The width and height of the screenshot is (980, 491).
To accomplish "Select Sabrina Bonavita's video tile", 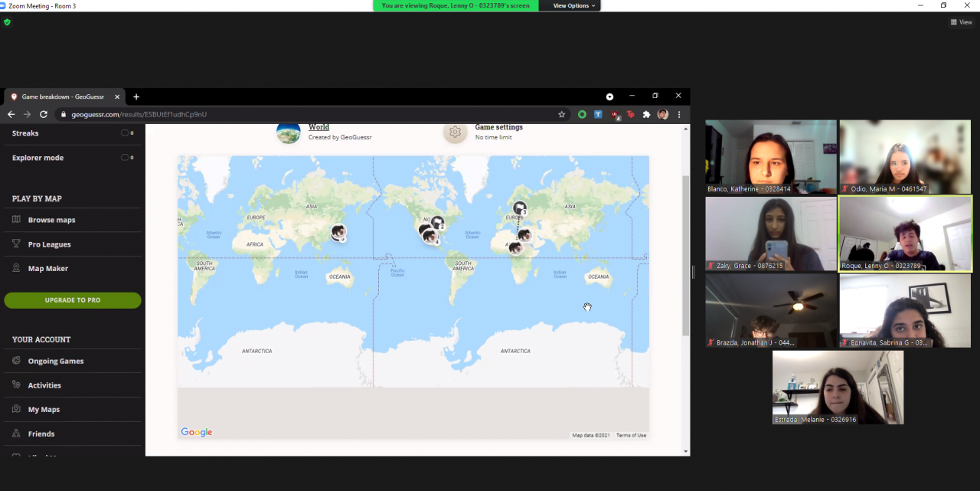I will point(905,311).
